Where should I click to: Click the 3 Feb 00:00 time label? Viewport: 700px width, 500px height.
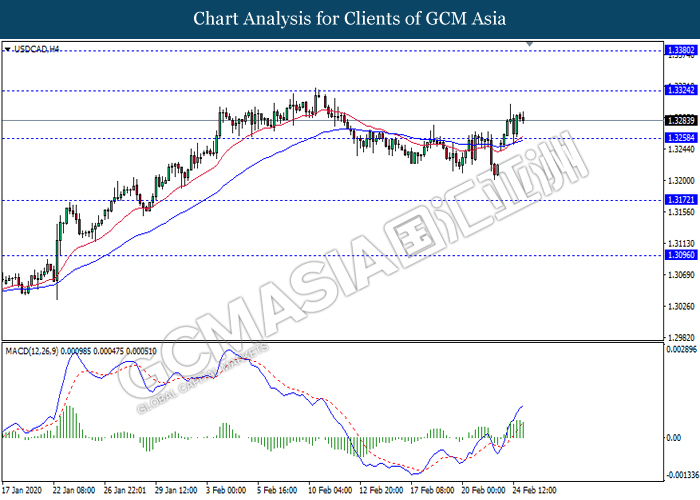(x=226, y=490)
